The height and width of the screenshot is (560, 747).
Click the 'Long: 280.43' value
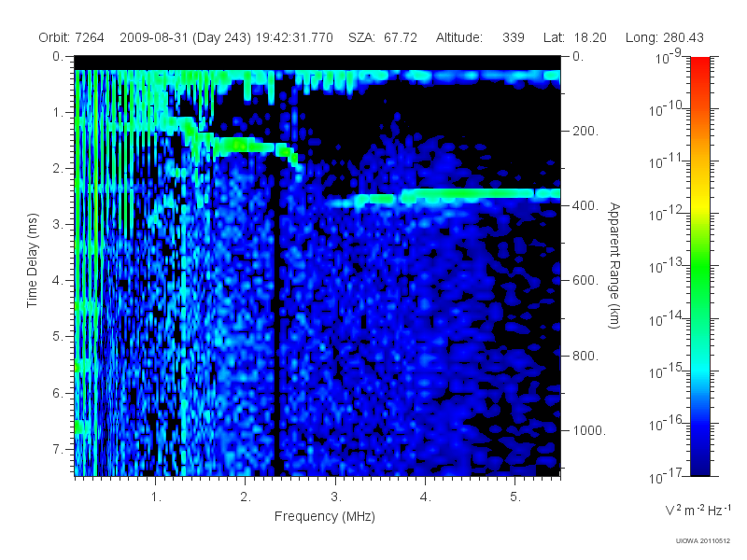tap(665, 37)
